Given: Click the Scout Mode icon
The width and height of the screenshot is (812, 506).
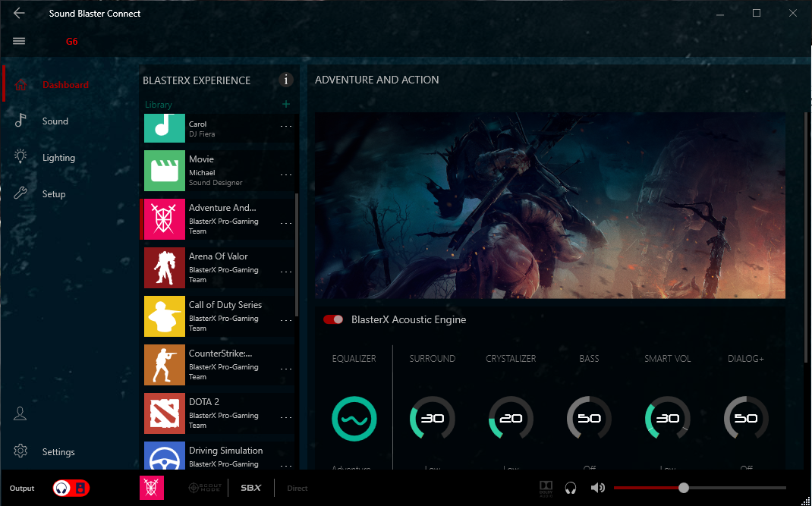Looking at the screenshot, I should [x=205, y=488].
